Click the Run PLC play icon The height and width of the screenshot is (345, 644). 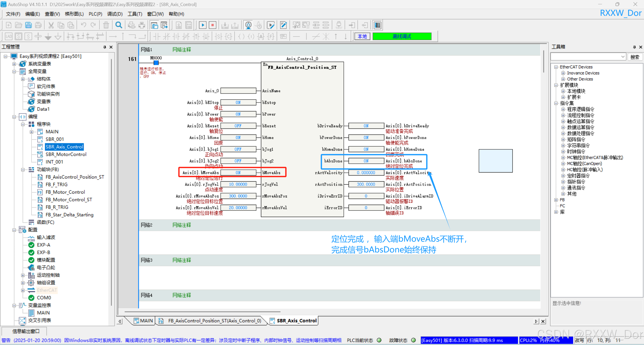click(203, 25)
